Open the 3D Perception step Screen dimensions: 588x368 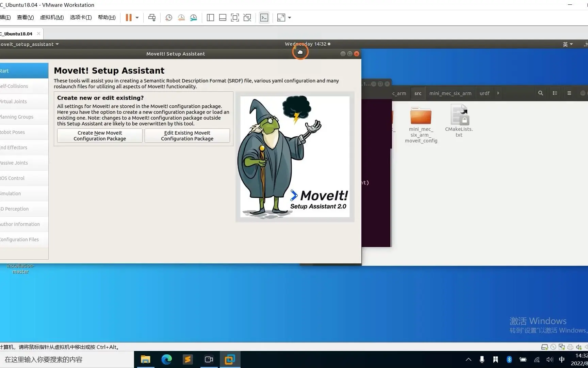tap(24, 209)
